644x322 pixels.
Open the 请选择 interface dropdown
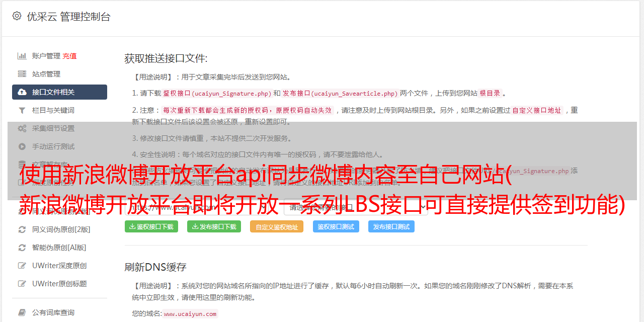point(356,207)
